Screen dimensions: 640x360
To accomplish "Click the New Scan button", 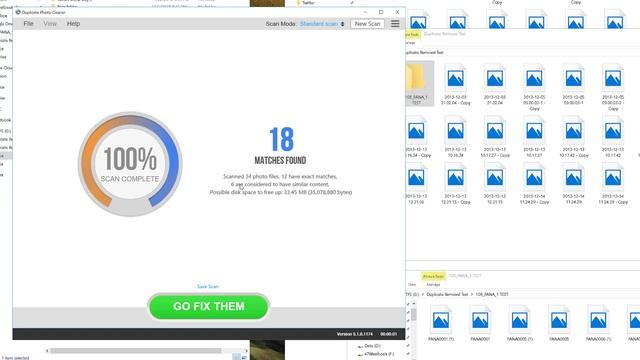I will click(x=367, y=24).
